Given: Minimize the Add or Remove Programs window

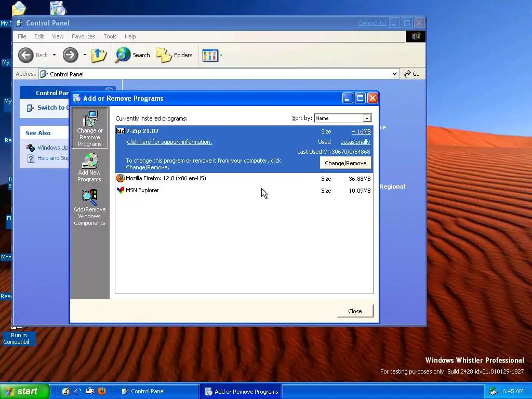Looking at the screenshot, I should point(348,98).
